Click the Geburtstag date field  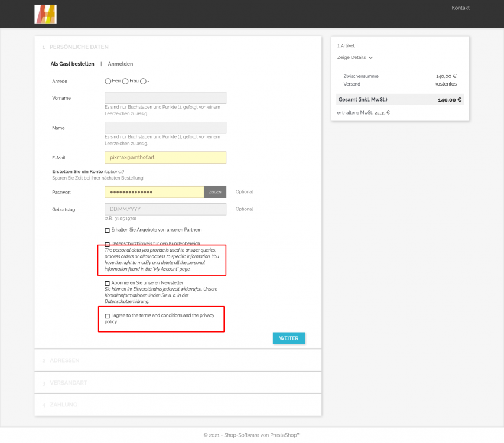pos(165,209)
